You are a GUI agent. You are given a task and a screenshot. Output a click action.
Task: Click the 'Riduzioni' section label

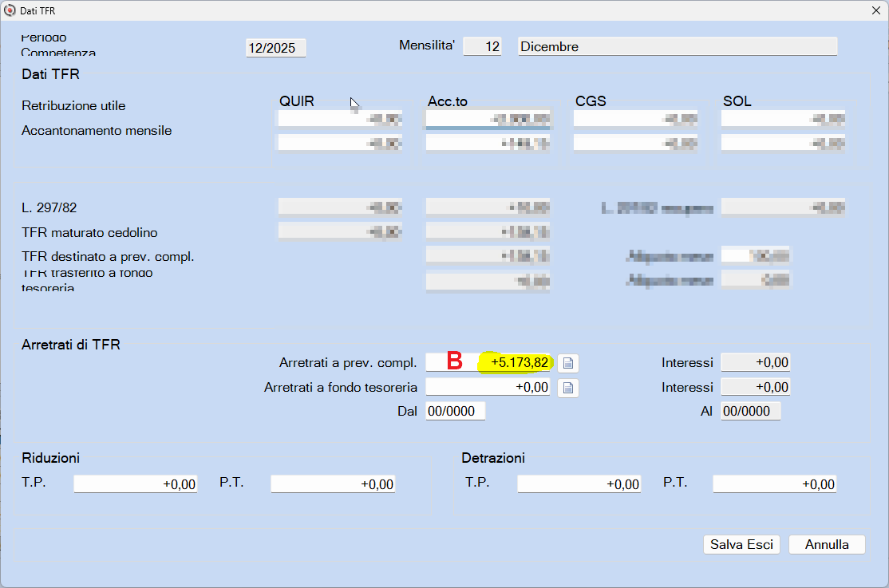[x=50, y=458]
